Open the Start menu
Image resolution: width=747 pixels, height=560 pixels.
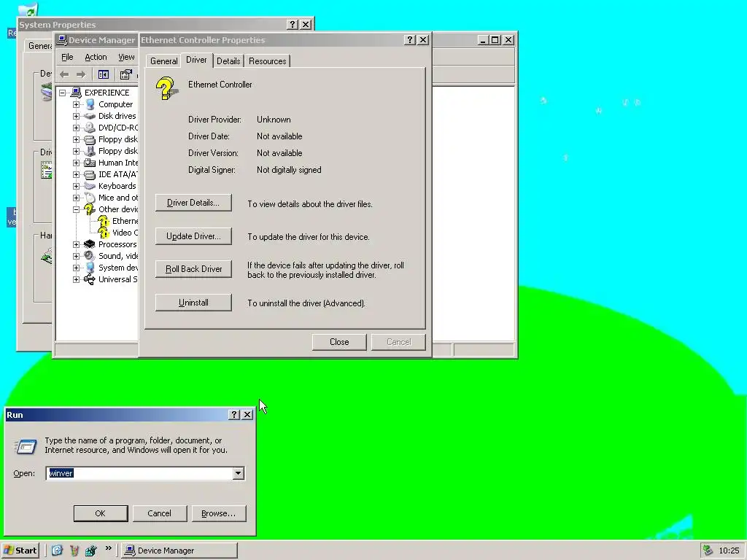[20, 551]
